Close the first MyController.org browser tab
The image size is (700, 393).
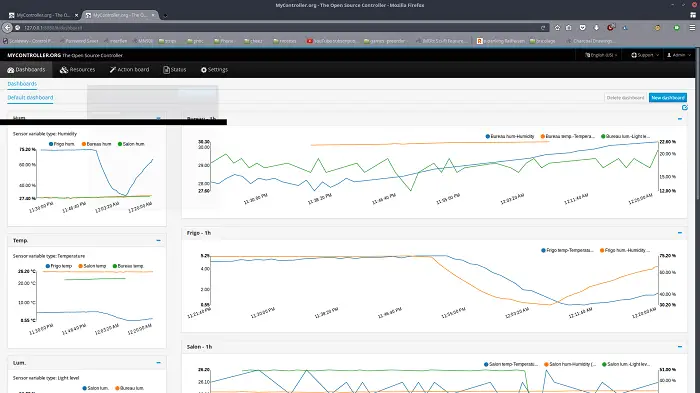(x=76, y=15)
